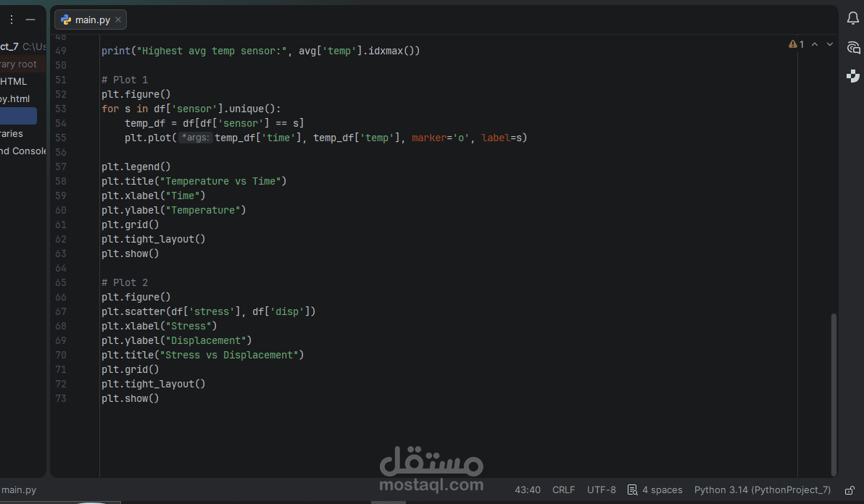Click the 'idxmax' call on line 49
The height and width of the screenshot is (504, 864).
[x=386, y=51]
